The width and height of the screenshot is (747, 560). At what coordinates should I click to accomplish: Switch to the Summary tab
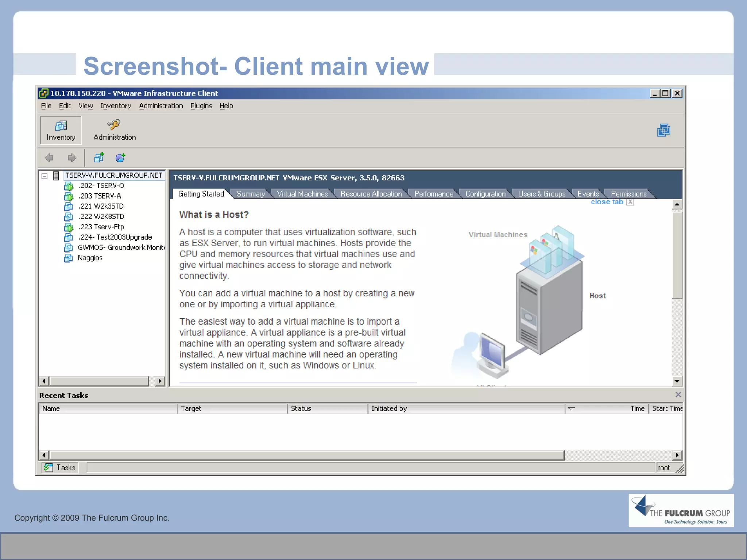point(251,194)
